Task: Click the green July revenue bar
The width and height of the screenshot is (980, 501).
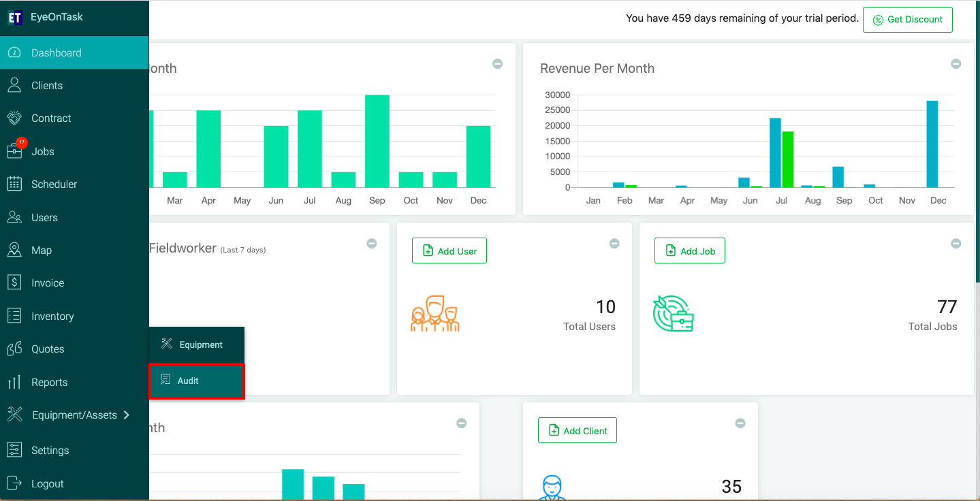Action: pyautogui.click(x=788, y=159)
